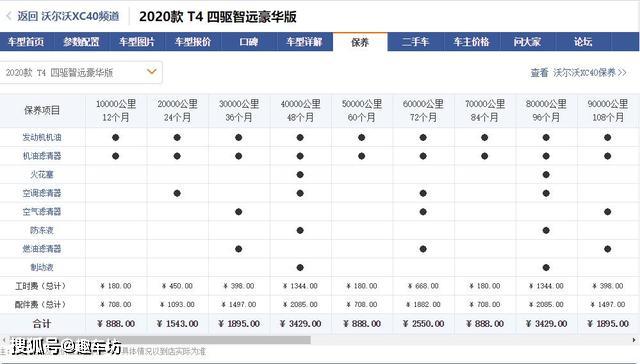Go to the 车型报价 tab
This screenshot has width=640, height=364.
tap(193, 42)
